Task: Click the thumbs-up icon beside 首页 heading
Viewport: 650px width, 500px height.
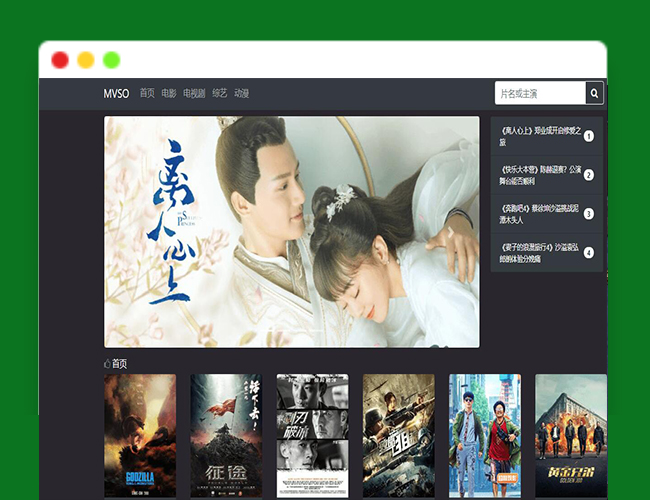Action: pyautogui.click(x=107, y=364)
